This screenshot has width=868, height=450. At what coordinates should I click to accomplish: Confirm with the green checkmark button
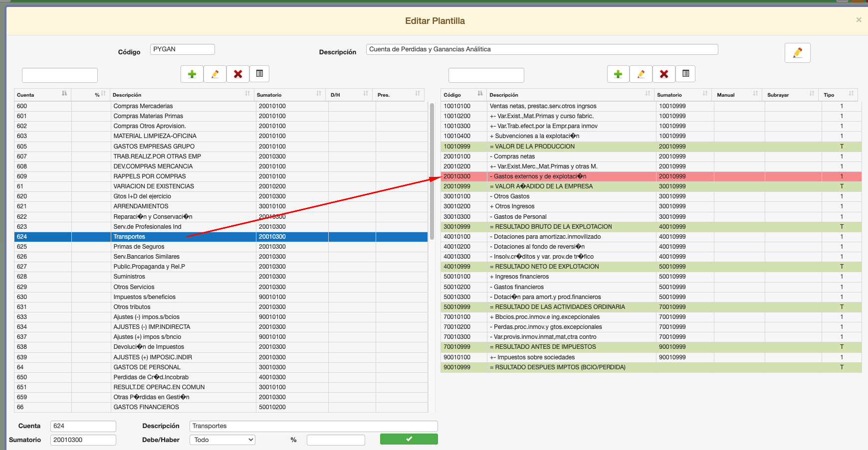tap(409, 439)
